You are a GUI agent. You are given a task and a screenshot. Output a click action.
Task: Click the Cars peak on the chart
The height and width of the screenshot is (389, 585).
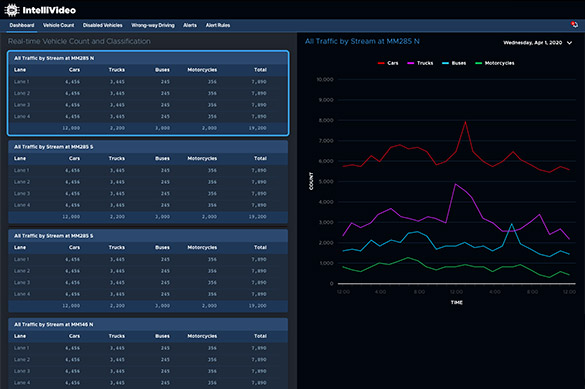click(465, 122)
